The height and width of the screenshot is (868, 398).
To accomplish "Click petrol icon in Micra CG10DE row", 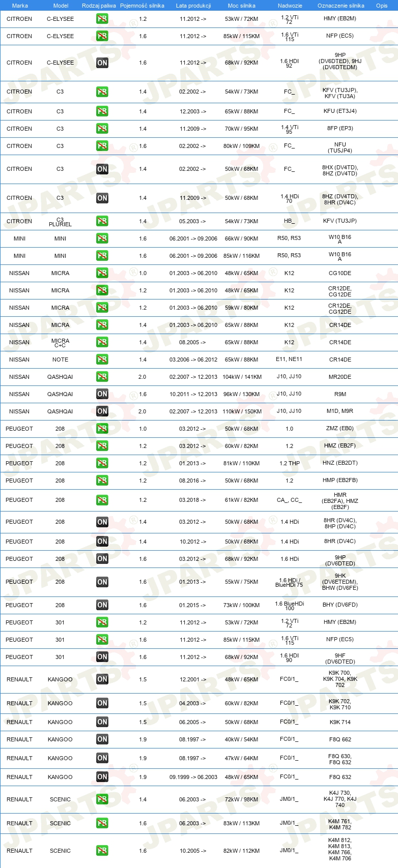I will coord(102,273).
